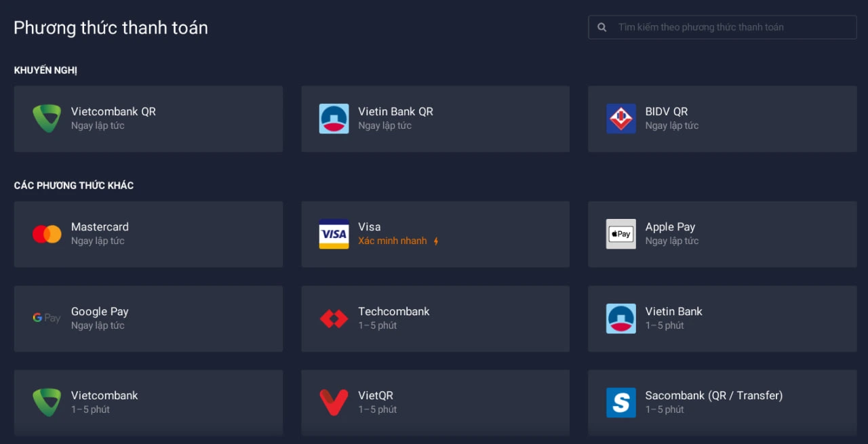Click Ngay lập tức under Apple Pay
This screenshot has height=444, width=868.
coord(672,241)
